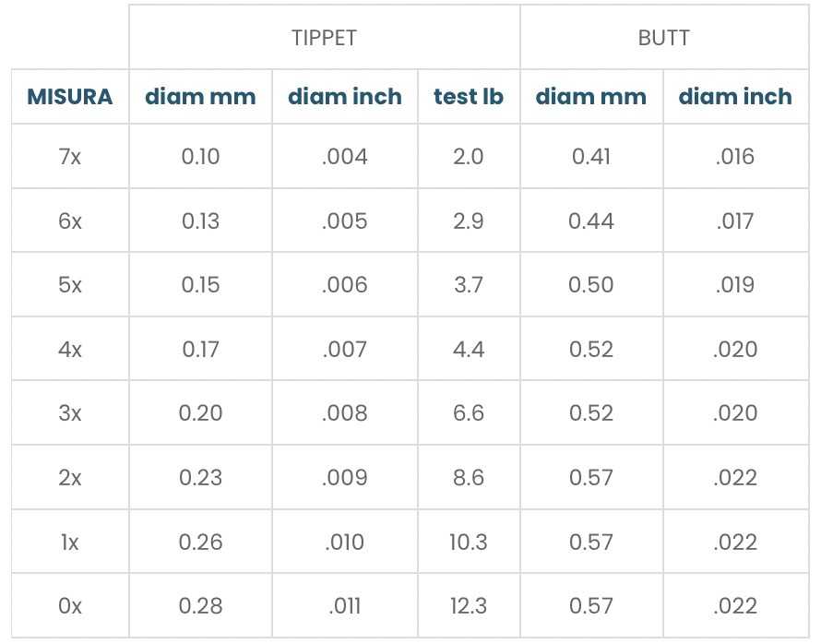Select the 10.3 test lb cell

(x=469, y=542)
